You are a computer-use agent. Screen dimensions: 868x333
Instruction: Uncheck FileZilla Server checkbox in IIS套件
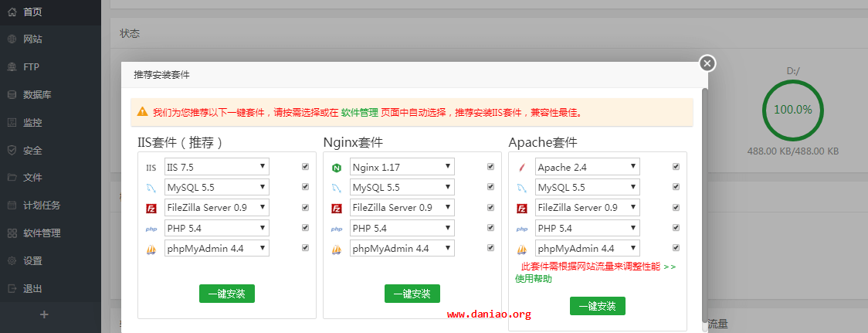point(305,207)
